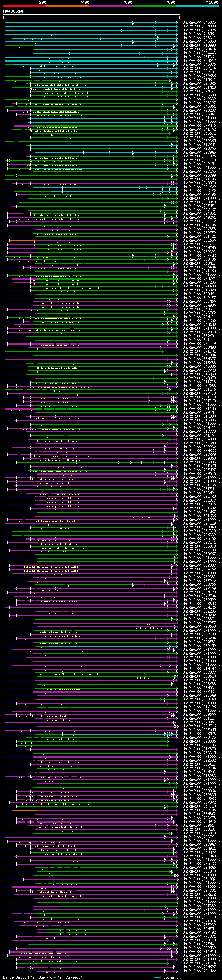Image resolution: width=222 pixels, height=980 pixels.
Task: Select the UniRef100_P93237 label
Action: 199,110
